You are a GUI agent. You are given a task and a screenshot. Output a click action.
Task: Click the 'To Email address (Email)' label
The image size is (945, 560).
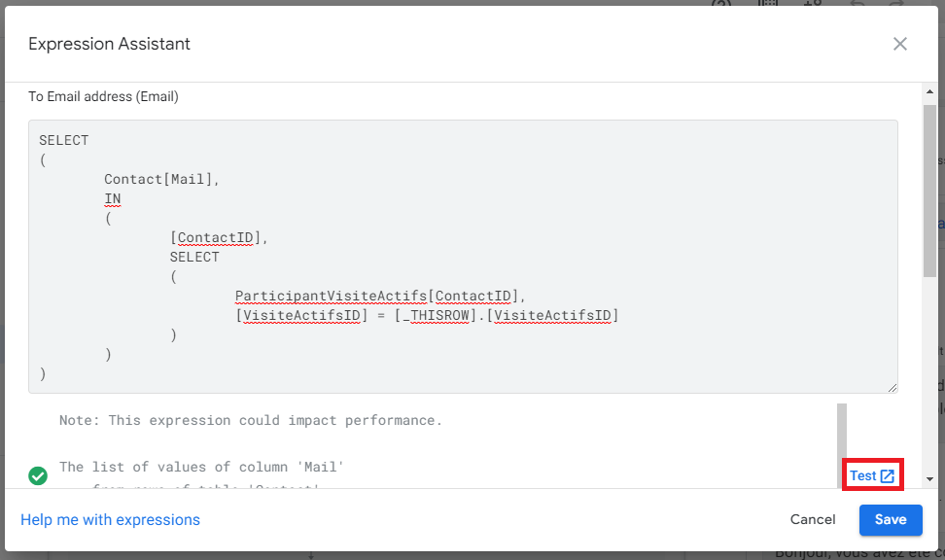click(103, 96)
